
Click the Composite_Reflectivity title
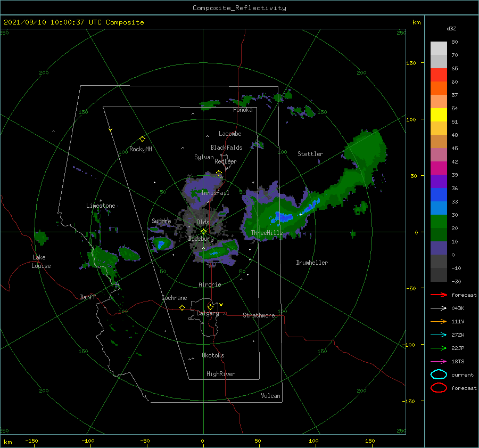point(240,8)
